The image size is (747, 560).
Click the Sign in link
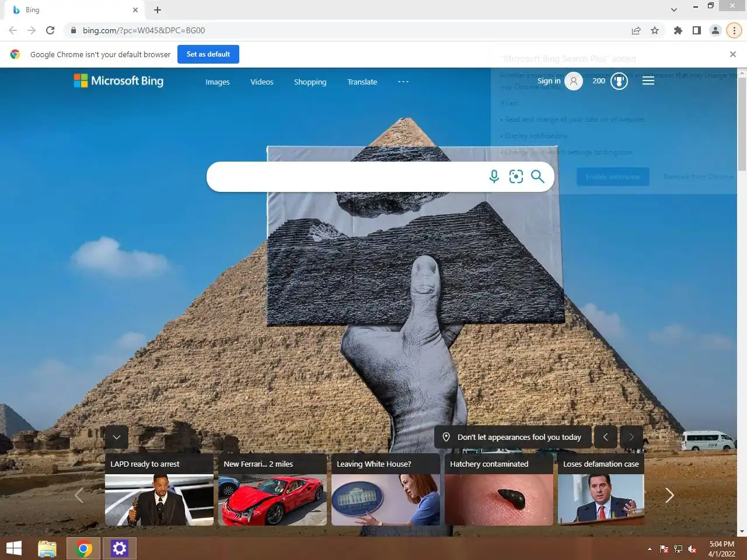click(549, 81)
